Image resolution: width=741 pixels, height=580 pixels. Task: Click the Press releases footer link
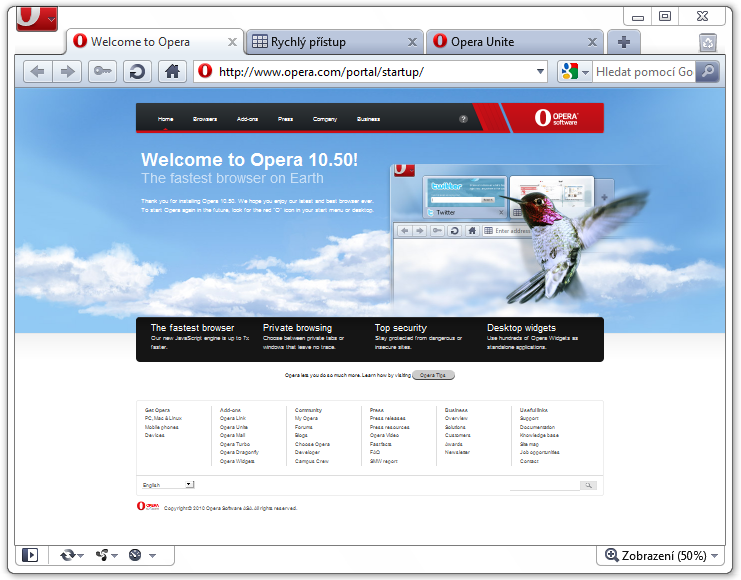(x=388, y=418)
